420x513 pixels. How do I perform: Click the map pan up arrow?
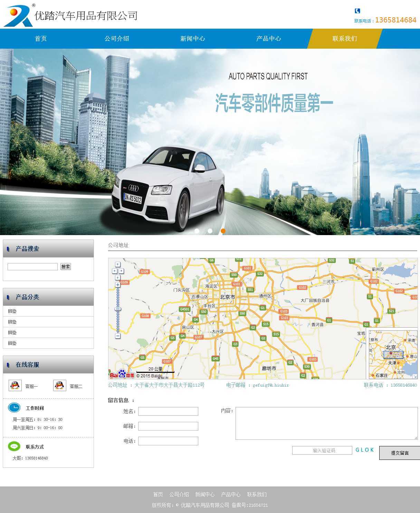118,264
